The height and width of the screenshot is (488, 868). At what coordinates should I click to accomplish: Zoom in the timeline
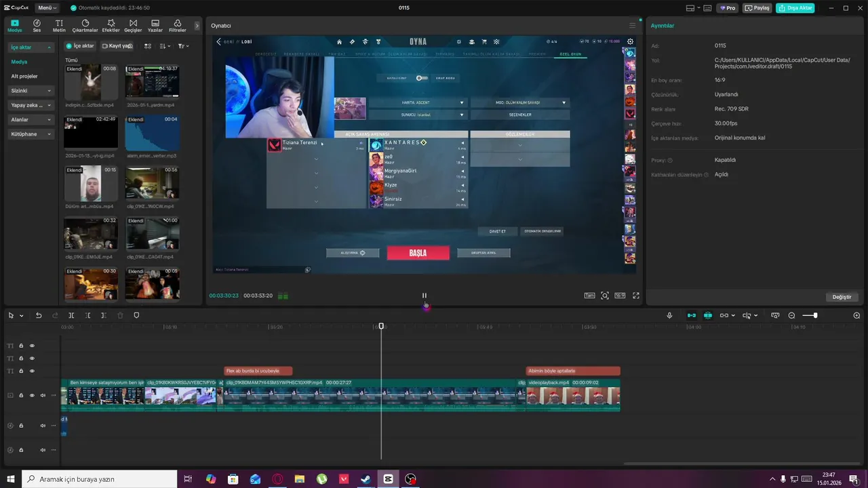click(856, 316)
